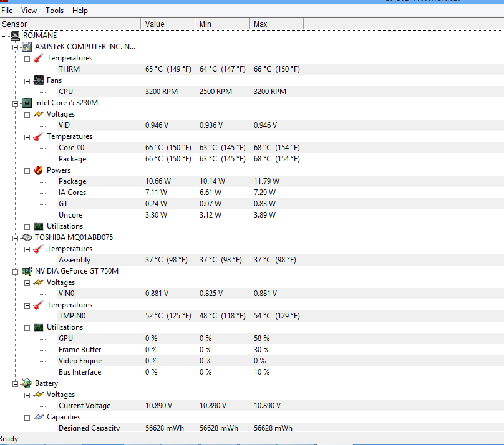Screen dimensions: 504x445
Task: Collapse the NVIDIA GeForce GT 750M node
Action: [x=15, y=272]
